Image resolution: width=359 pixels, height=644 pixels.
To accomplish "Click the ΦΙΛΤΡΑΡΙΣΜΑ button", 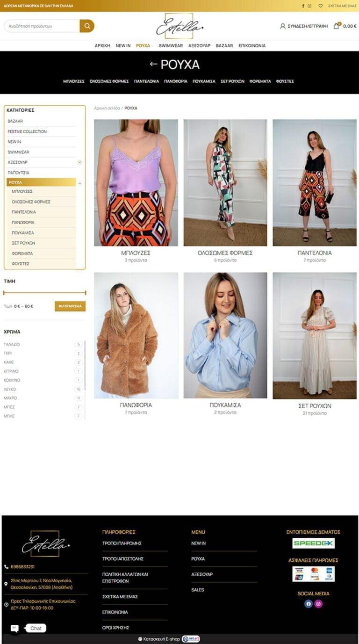I will click(70, 306).
